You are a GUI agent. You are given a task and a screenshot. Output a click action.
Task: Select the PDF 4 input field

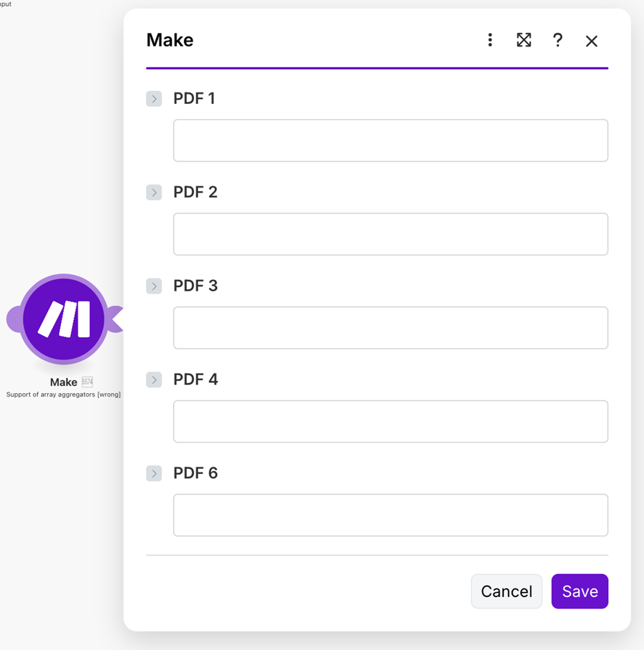pyautogui.click(x=390, y=422)
